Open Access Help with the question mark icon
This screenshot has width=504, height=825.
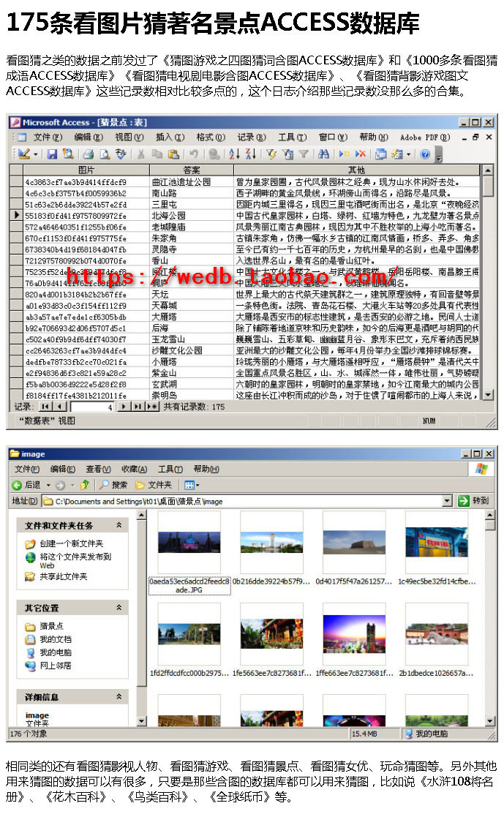pyautogui.click(x=425, y=154)
